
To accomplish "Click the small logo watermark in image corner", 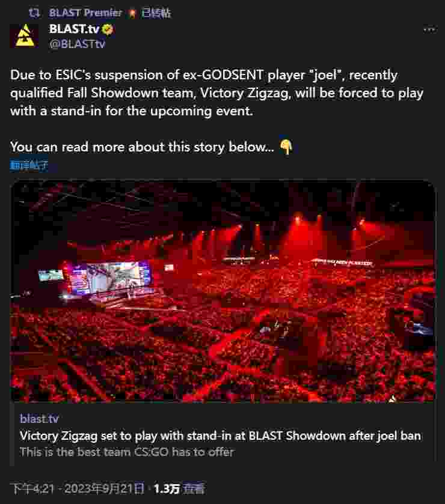I will point(392,399).
